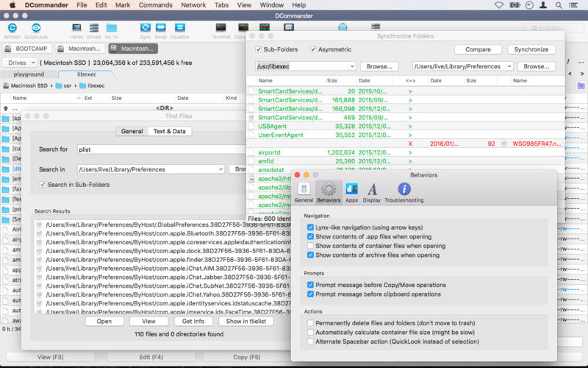The image size is (588, 368).
Task: Uncheck the Asymmetric checkbox
Action: (314, 49)
